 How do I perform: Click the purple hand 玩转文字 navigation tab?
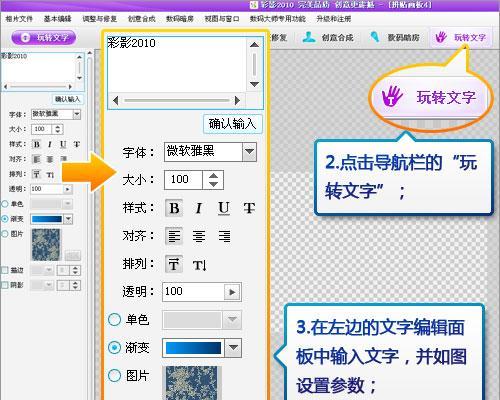[x=461, y=37]
